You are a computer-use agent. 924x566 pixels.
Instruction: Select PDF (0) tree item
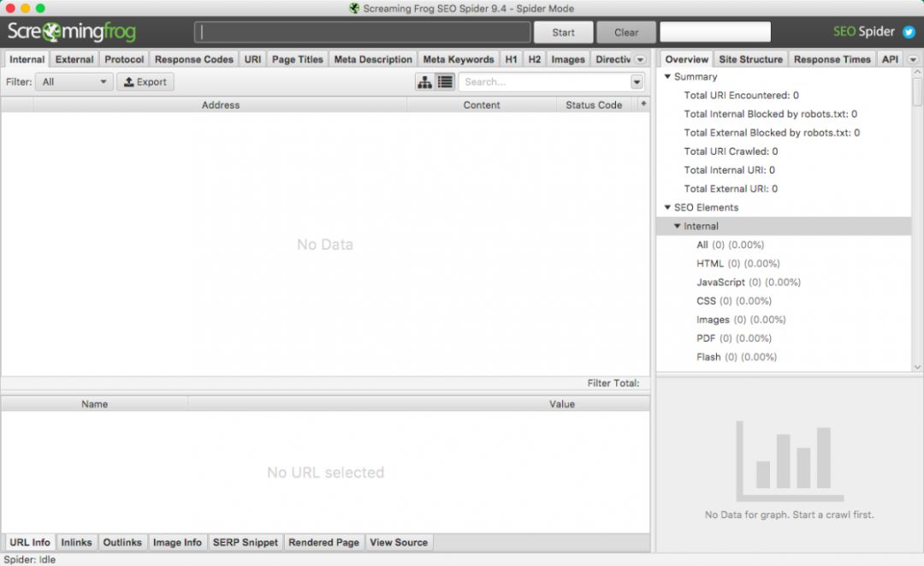pyautogui.click(x=734, y=338)
